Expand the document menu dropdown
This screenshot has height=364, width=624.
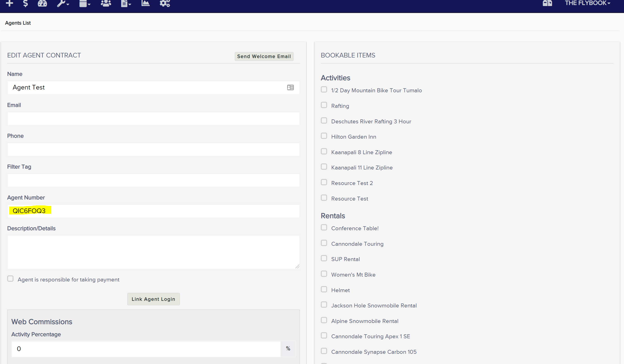coord(126,3)
